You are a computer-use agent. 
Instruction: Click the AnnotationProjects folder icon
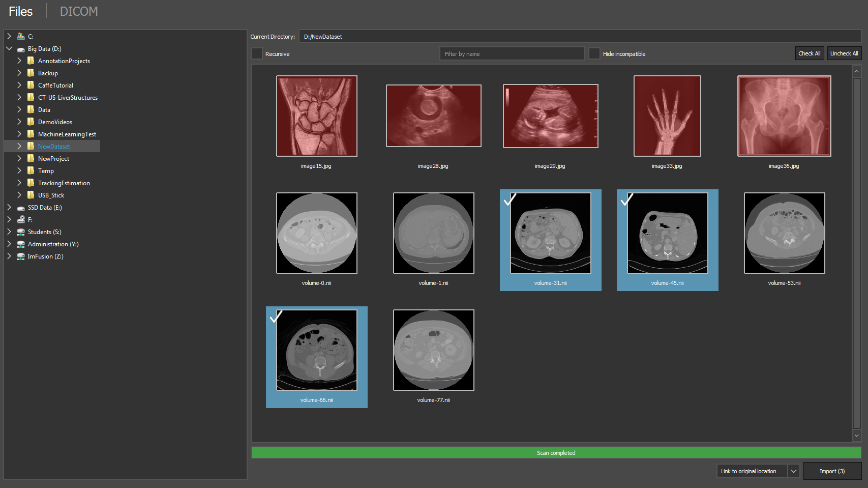click(31, 61)
